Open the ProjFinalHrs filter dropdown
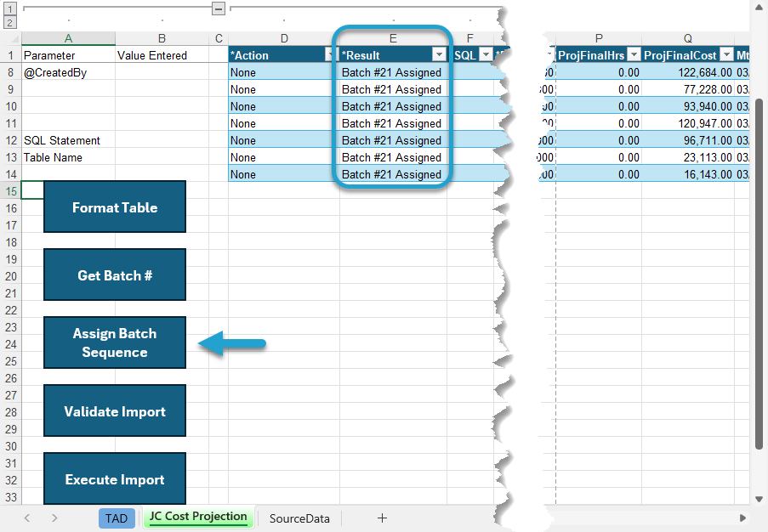 (x=634, y=55)
